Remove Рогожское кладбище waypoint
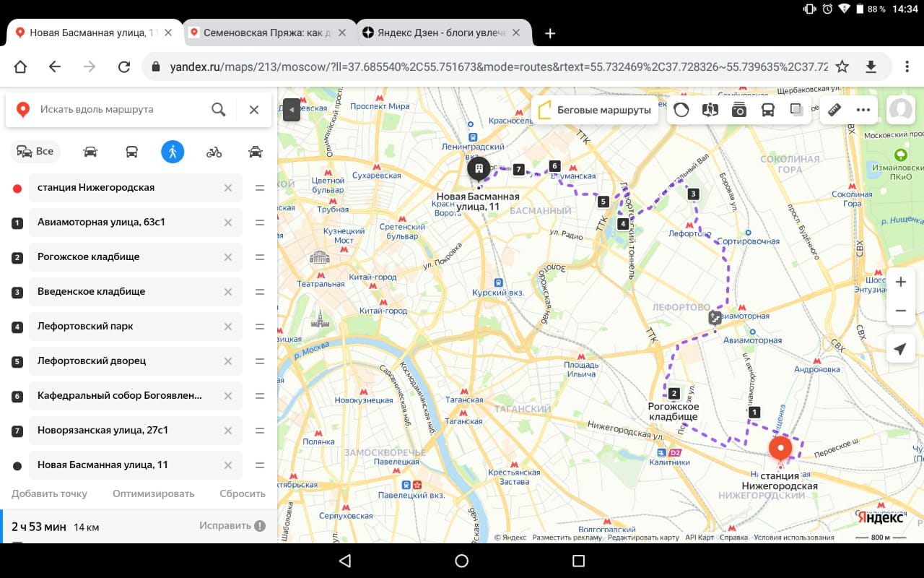Image resolution: width=924 pixels, height=578 pixels. click(228, 257)
